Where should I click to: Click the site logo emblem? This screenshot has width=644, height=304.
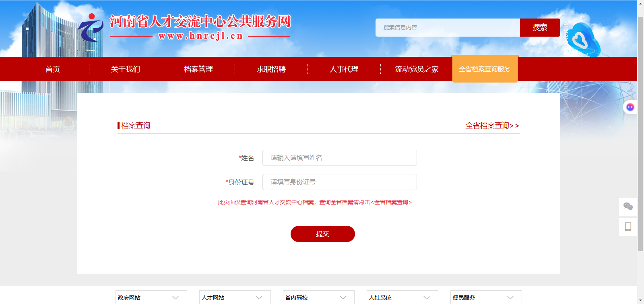click(x=91, y=27)
